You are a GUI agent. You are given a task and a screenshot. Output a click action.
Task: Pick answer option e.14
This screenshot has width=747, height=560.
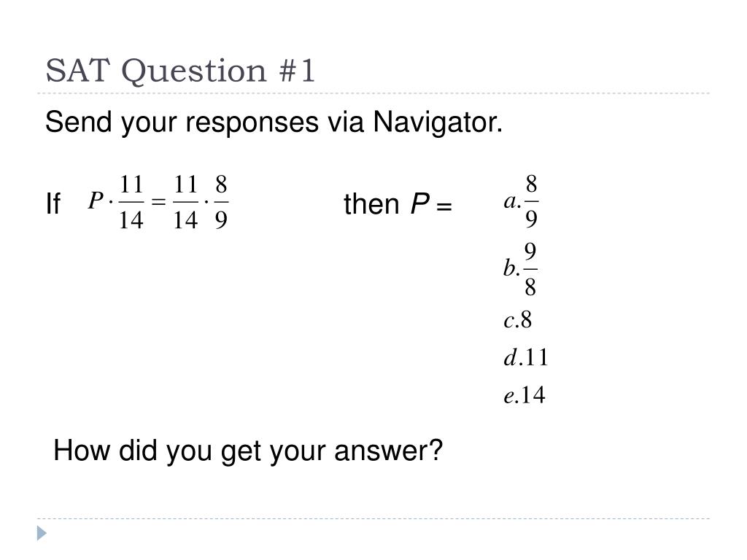point(524,395)
